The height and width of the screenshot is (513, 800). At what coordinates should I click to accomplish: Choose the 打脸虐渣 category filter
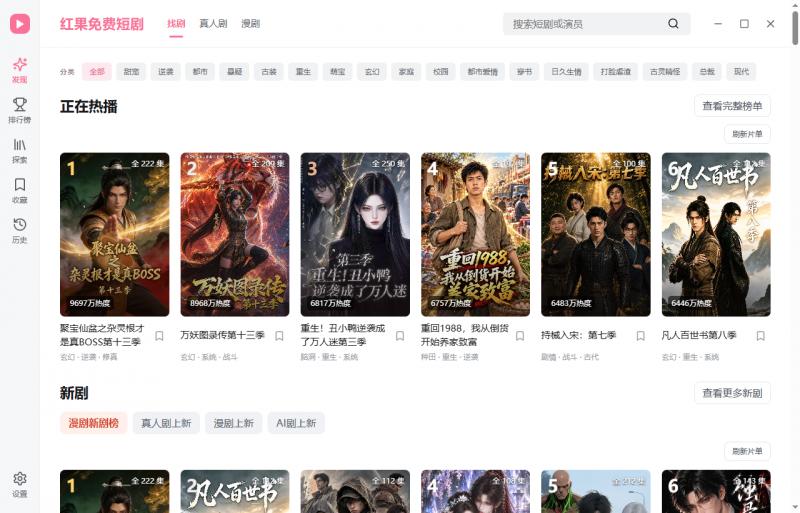click(x=616, y=71)
